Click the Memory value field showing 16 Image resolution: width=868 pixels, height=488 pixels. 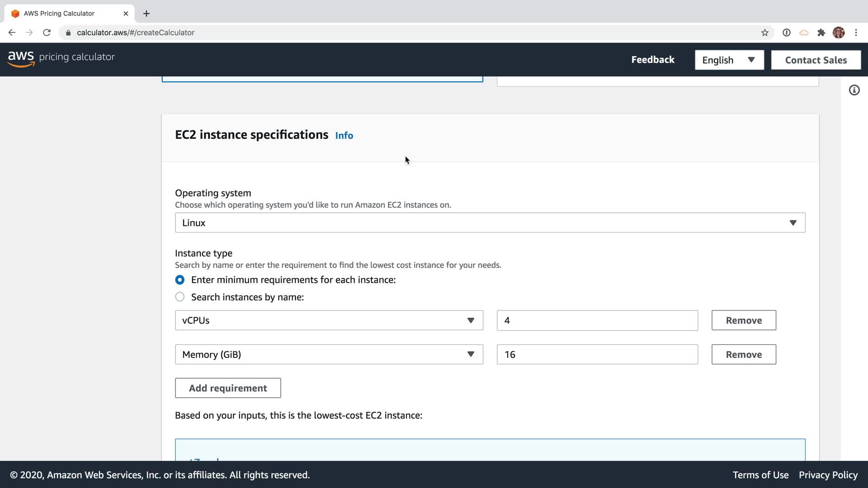pos(597,355)
